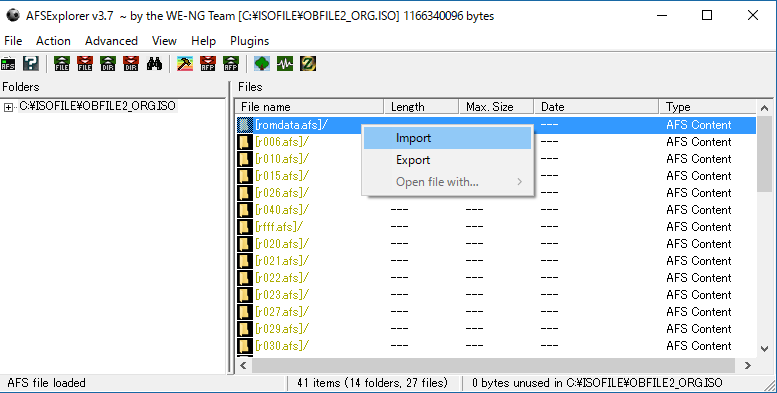Click the folder icon beside [r020.afs]/
The height and width of the screenshot is (393, 777).
tap(245, 244)
